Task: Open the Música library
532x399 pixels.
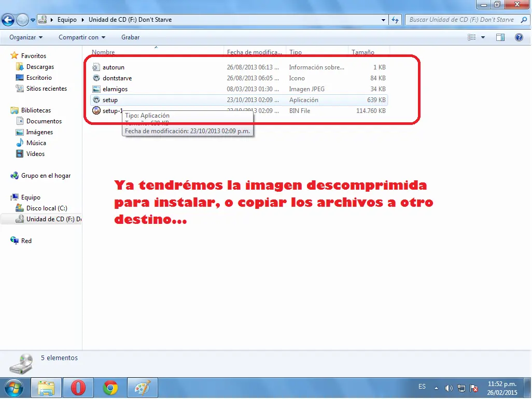Action: point(36,142)
